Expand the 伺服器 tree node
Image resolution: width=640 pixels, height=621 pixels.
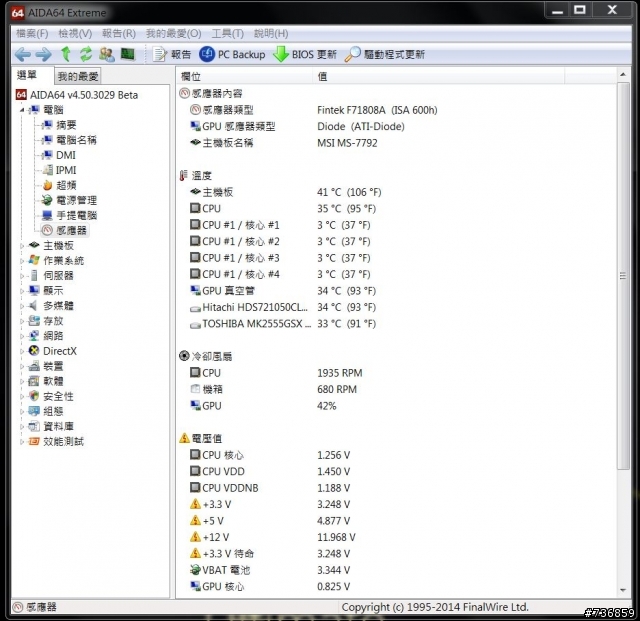click(x=22, y=276)
